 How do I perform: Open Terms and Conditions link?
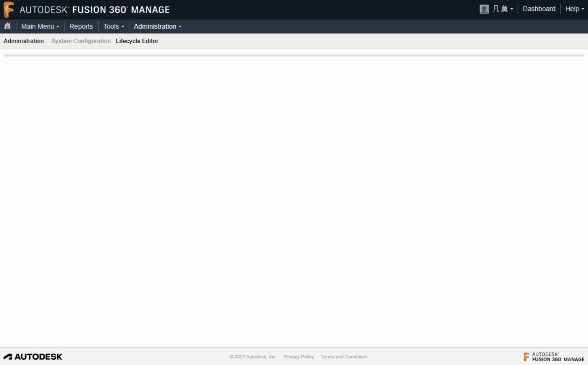click(344, 357)
